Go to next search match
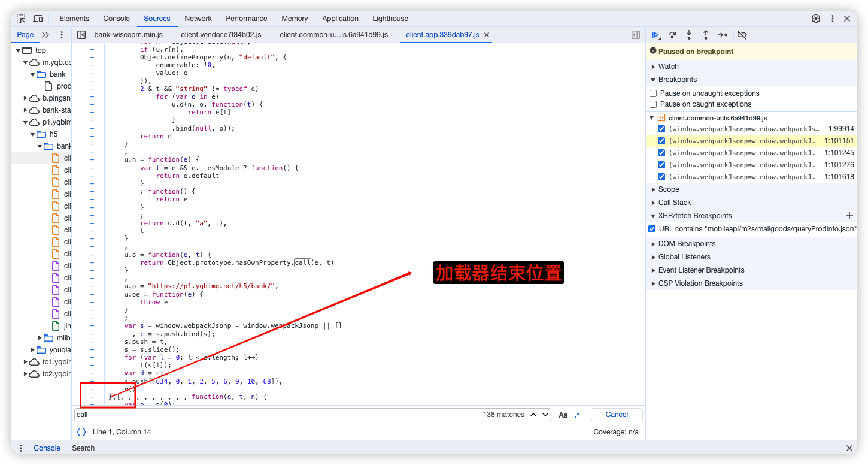The height and width of the screenshot is (465, 868). pos(545,415)
